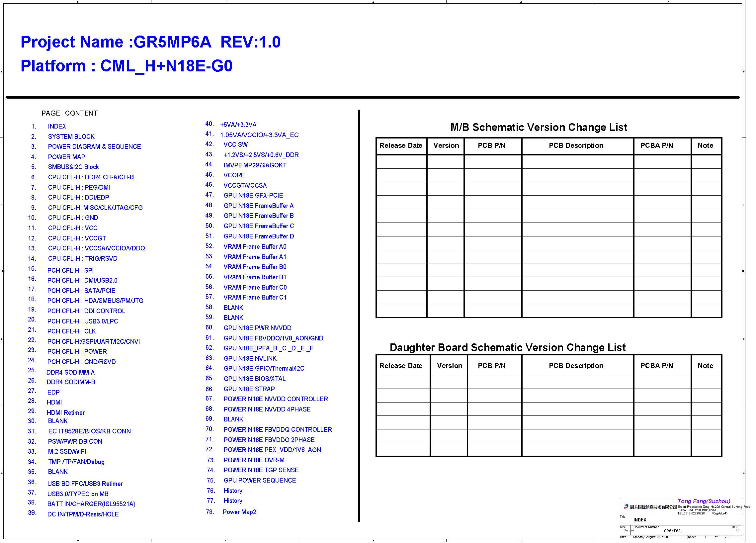The image size is (756, 543).
Task: Select GPU N18E FrameBuffer D entry
Action: [259, 237]
